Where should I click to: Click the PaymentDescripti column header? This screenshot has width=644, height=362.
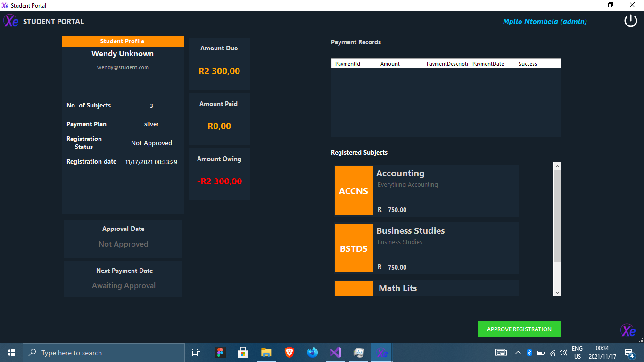pyautogui.click(x=446, y=64)
